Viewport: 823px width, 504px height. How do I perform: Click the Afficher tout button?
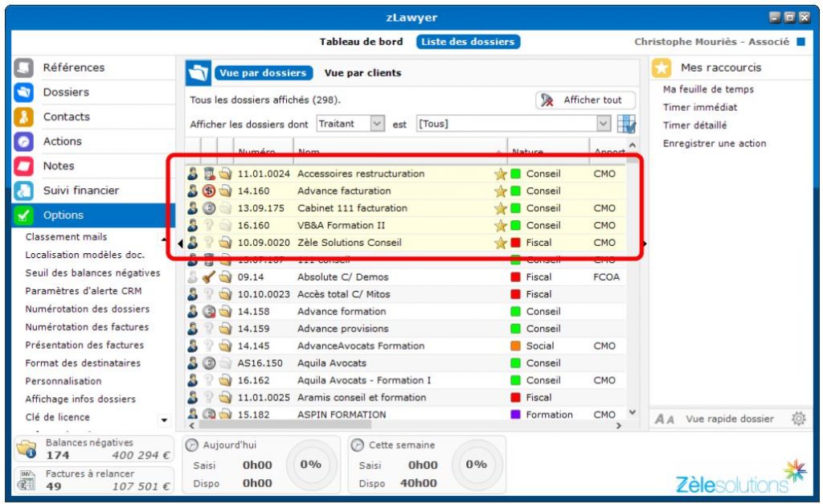point(584,100)
